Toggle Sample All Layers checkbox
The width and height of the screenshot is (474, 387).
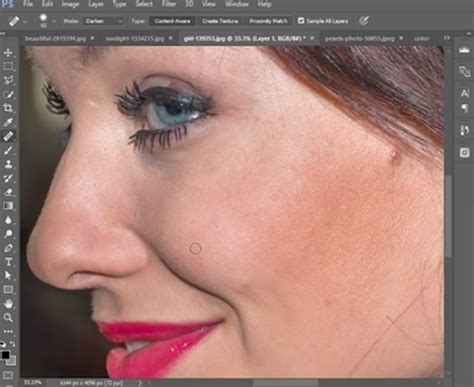[x=301, y=21]
